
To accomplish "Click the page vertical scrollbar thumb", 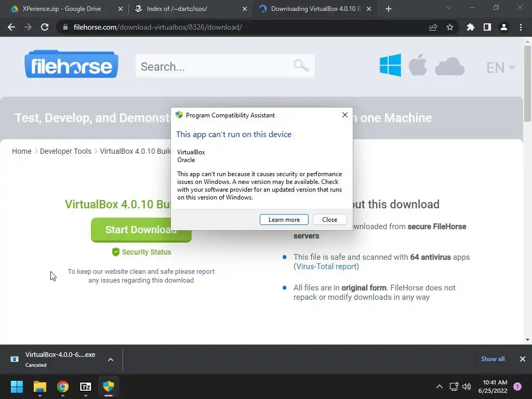I will pos(527,83).
